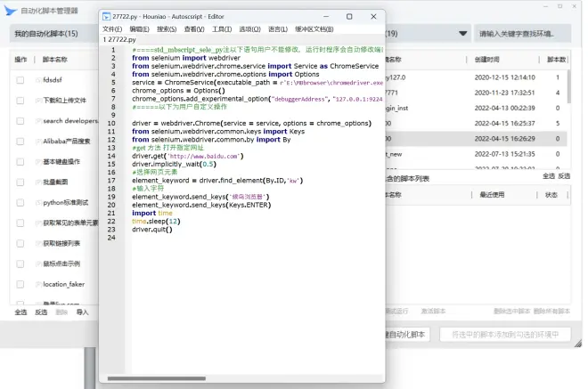
Task: Click the blue bird logo of 自动化脚本管理器
Action: click(x=10, y=11)
